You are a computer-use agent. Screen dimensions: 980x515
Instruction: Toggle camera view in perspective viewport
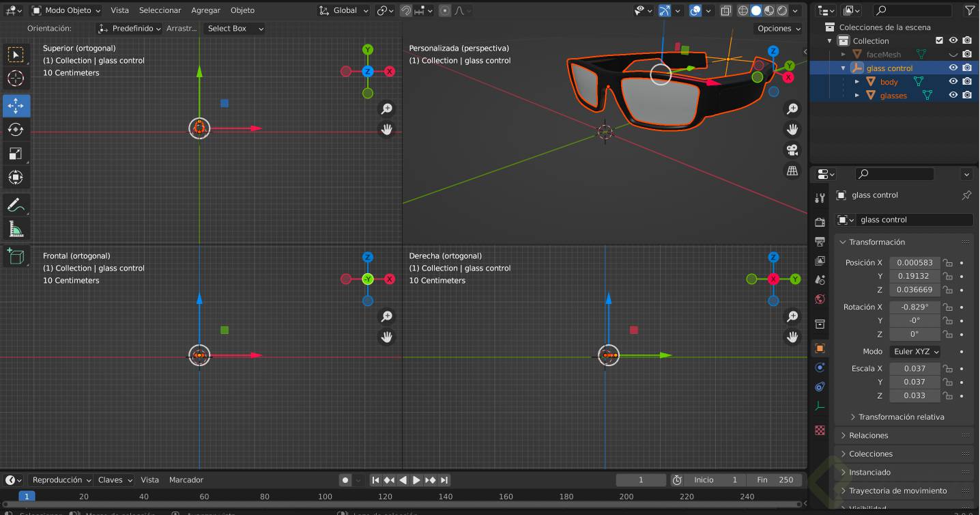[x=792, y=150]
